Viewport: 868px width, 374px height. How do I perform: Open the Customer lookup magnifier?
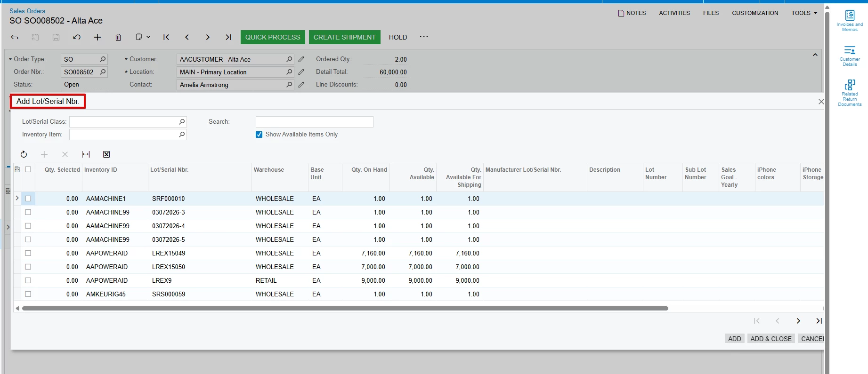(289, 59)
